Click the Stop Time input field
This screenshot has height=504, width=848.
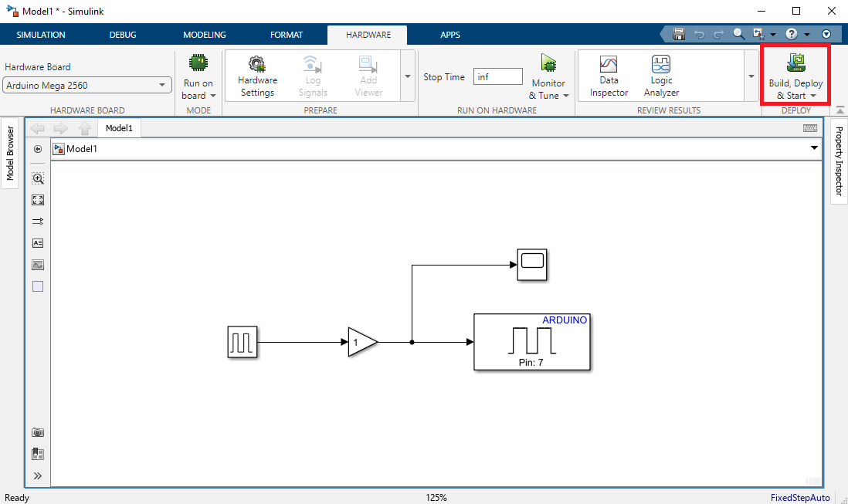click(x=497, y=77)
